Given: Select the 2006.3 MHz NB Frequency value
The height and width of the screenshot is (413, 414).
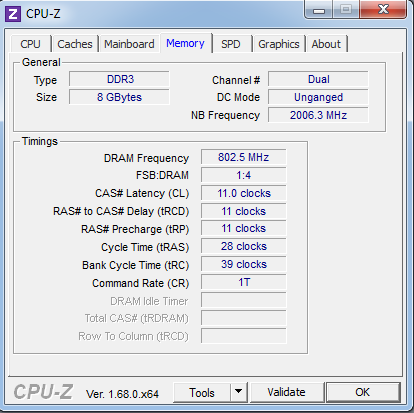Looking at the screenshot, I should (x=319, y=115).
